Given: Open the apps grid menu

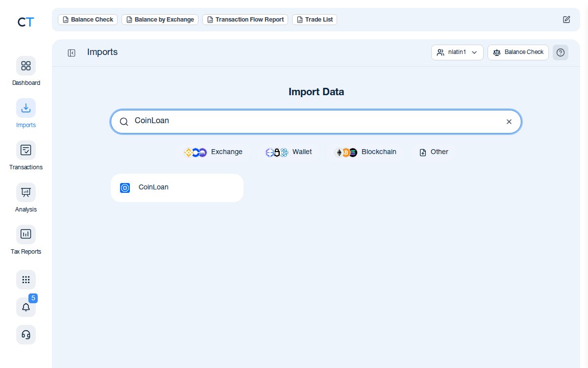Looking at the screenshot, I should click(26, 280).
